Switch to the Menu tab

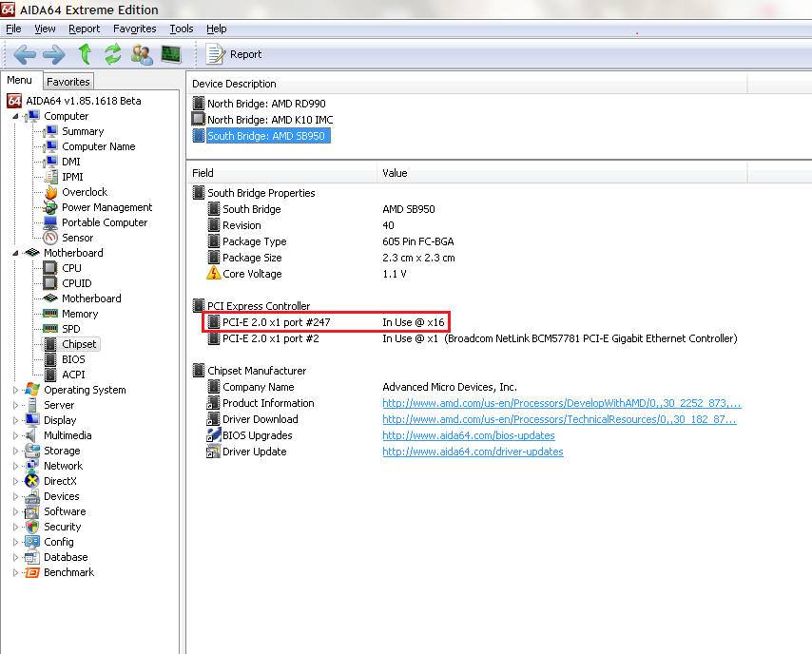click(20, 80)
